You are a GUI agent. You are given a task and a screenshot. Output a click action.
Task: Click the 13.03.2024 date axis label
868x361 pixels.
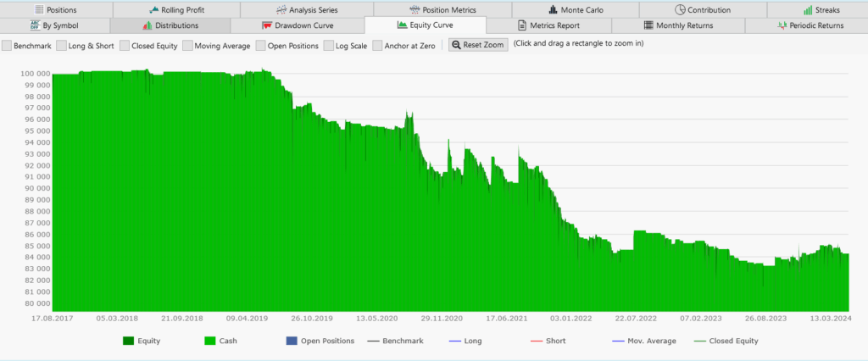pyautogui.click(x=832, y=319)
